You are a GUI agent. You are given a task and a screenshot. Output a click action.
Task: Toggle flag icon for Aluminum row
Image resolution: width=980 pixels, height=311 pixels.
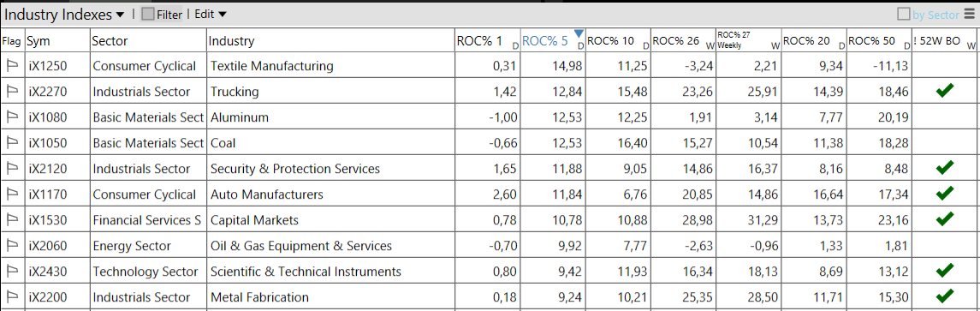[x=11, y=117]
